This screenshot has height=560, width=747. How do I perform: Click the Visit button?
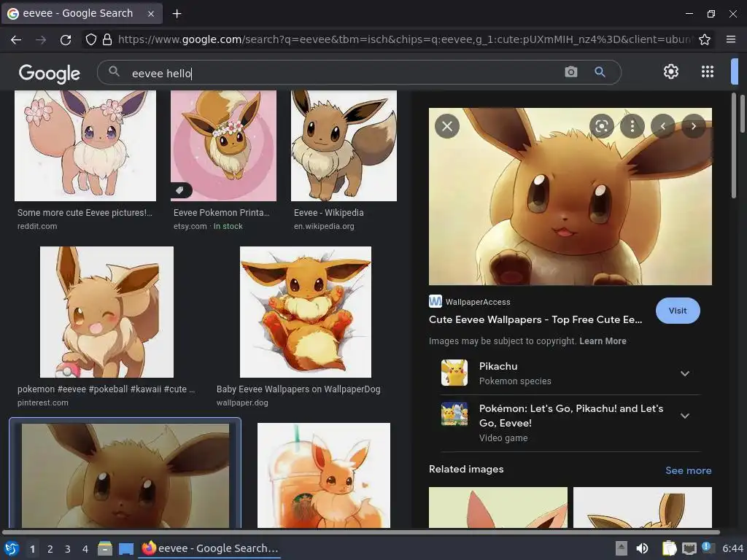(678, 311)
